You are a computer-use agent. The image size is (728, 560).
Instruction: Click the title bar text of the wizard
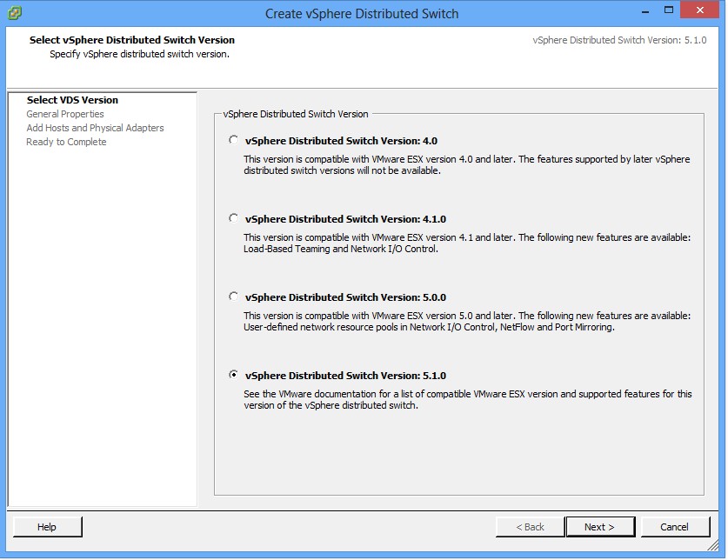pos(361,13)
